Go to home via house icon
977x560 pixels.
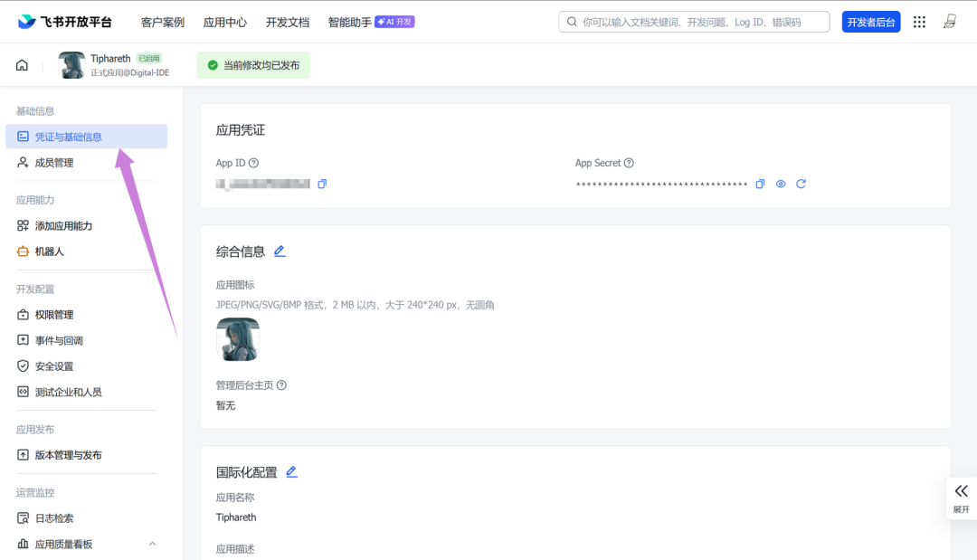22,65
